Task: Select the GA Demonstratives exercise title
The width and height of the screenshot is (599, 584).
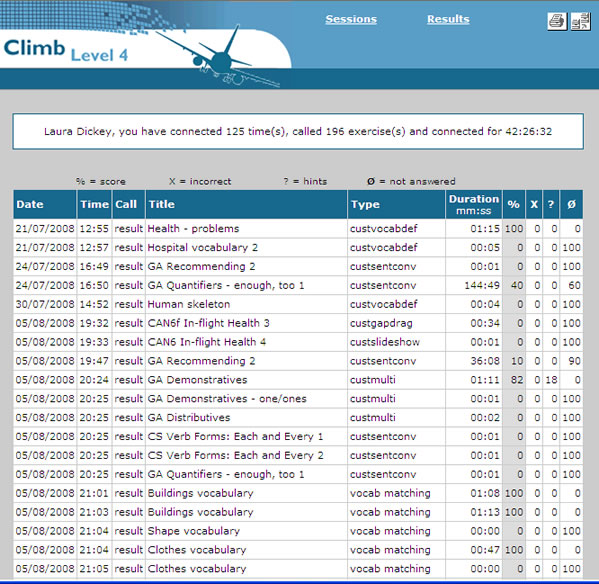Action: (197, 380)
